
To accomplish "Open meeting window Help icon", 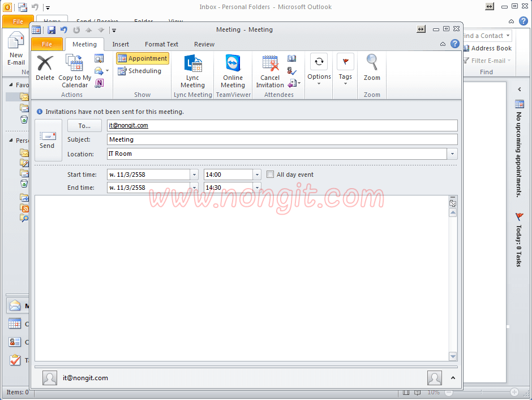I will (455, 44).
